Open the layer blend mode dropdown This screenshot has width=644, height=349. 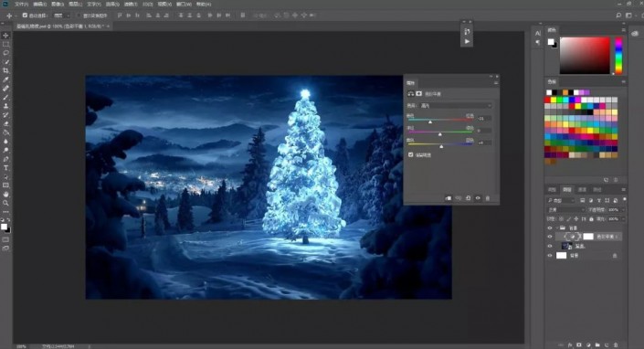tap(565, 209)
